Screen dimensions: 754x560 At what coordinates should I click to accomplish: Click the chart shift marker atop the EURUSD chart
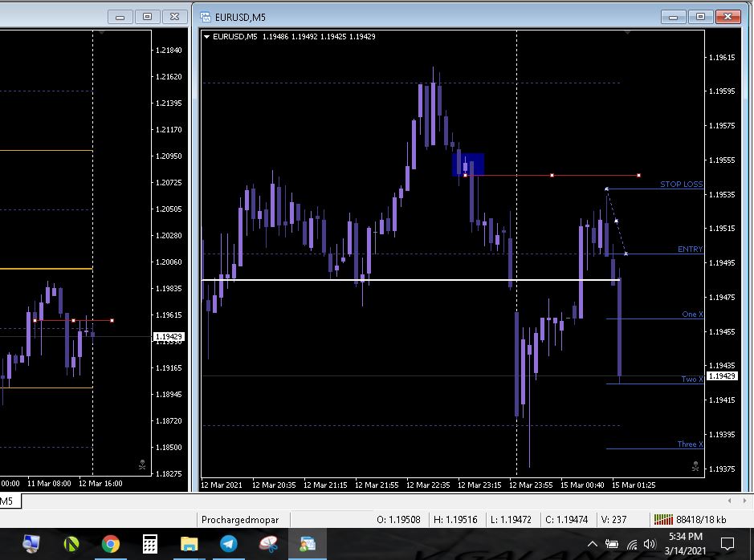coord(628,33)
